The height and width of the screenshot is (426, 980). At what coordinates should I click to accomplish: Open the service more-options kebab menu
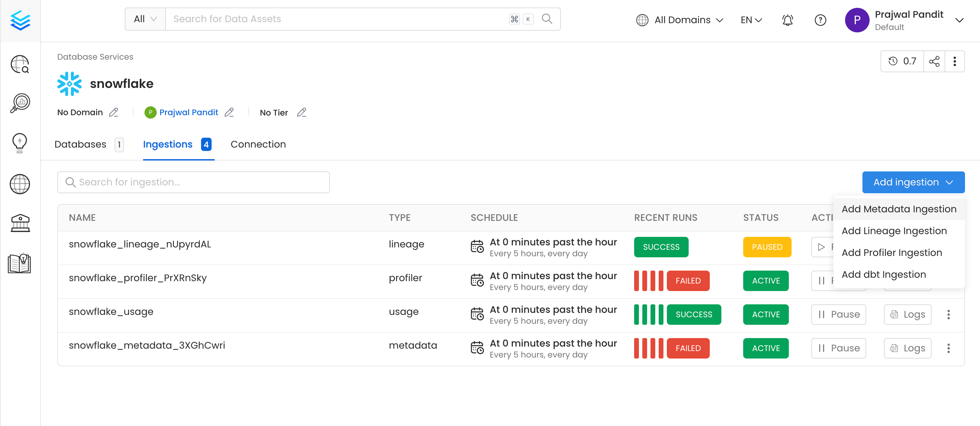[x=954, y=61]
